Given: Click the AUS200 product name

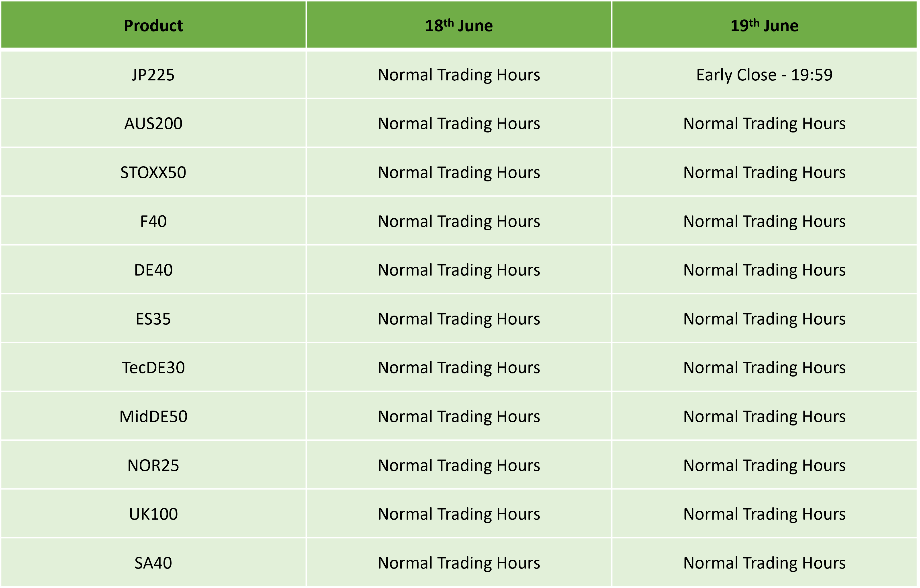Looking at the screenshot, I should click(153, 124).
